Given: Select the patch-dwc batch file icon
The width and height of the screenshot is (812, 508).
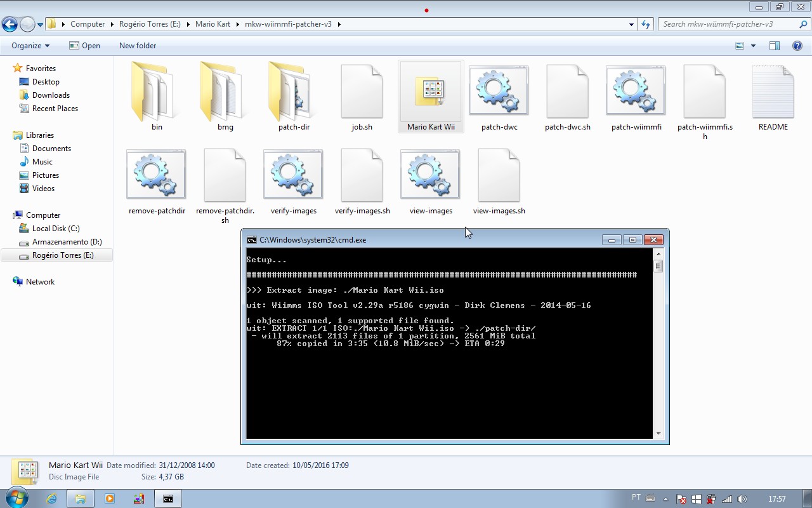Looking at the screenshot, I should pos(499,93).
